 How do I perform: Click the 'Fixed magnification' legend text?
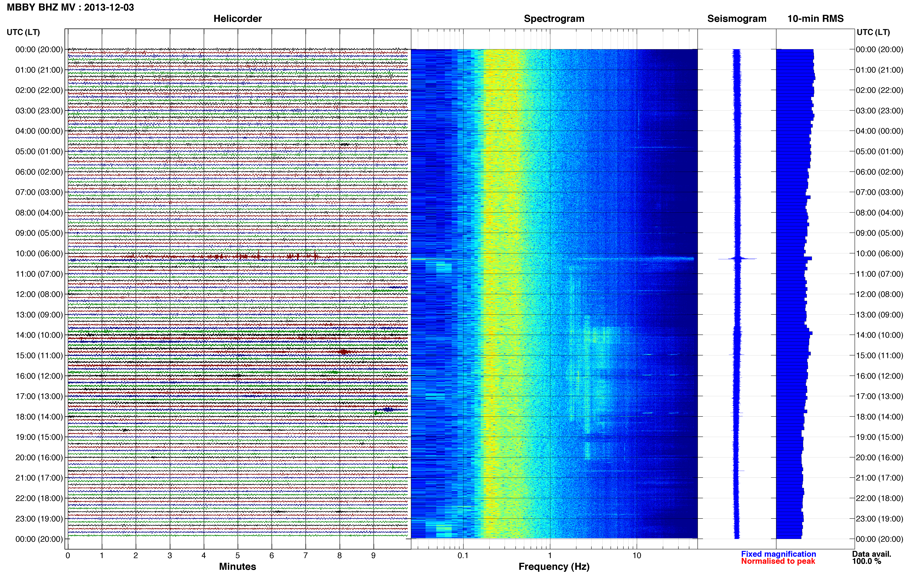(x=778, y=554)
